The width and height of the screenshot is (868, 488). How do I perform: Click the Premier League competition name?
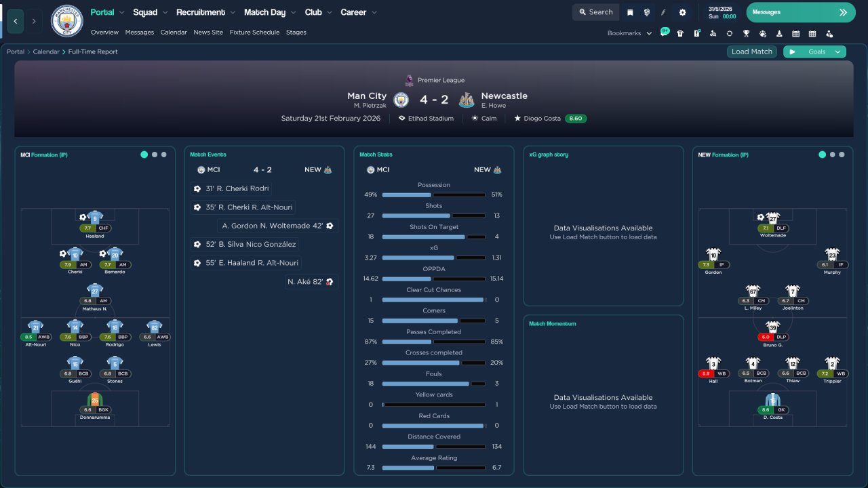[x=441, y=80]
